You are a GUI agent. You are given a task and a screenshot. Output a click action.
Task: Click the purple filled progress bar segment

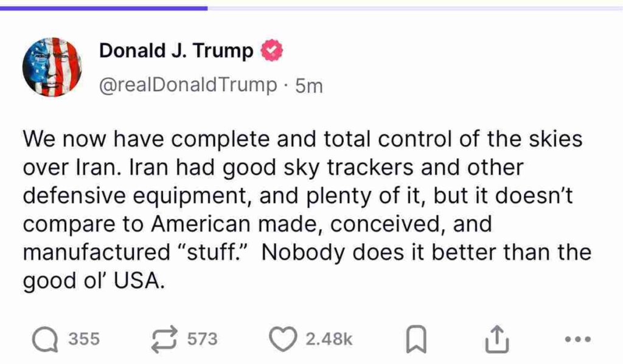pos(103,8)
